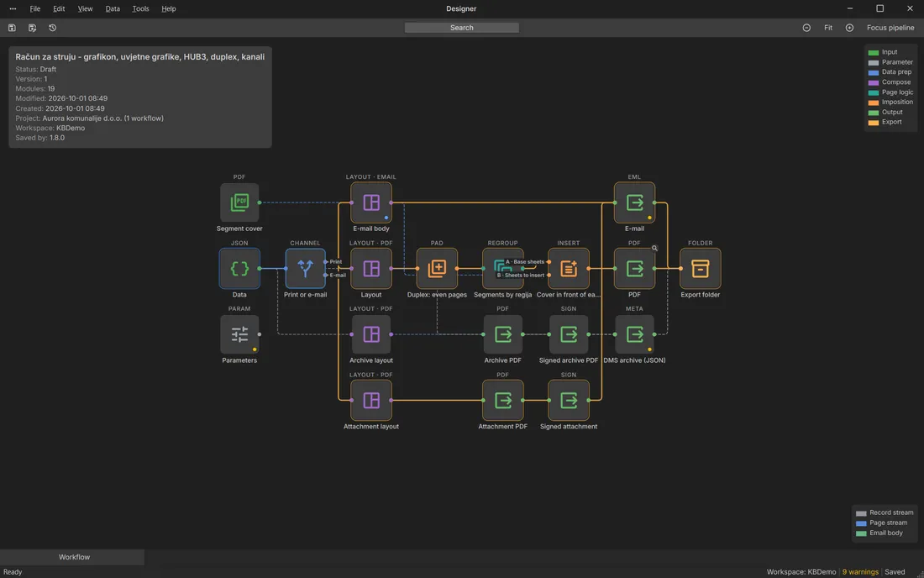Click the Page logic teal legend swatch
Image resolution: width=924 pixels, height=578 pixels.
pyautogui.click(x=874, y=92)
